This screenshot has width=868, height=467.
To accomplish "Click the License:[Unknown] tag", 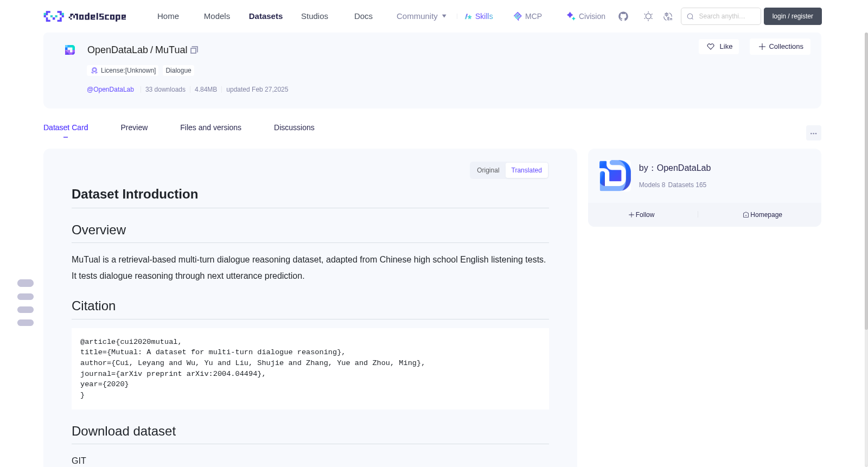I will pyautogui.click(x=123, y=71).
